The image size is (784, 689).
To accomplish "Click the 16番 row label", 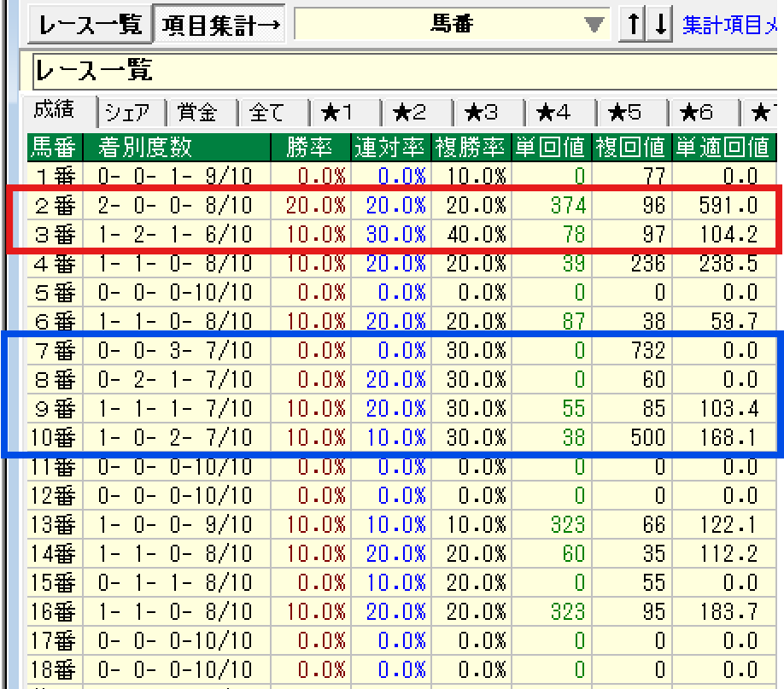I will pyautogui.click(x=53, y=611).
